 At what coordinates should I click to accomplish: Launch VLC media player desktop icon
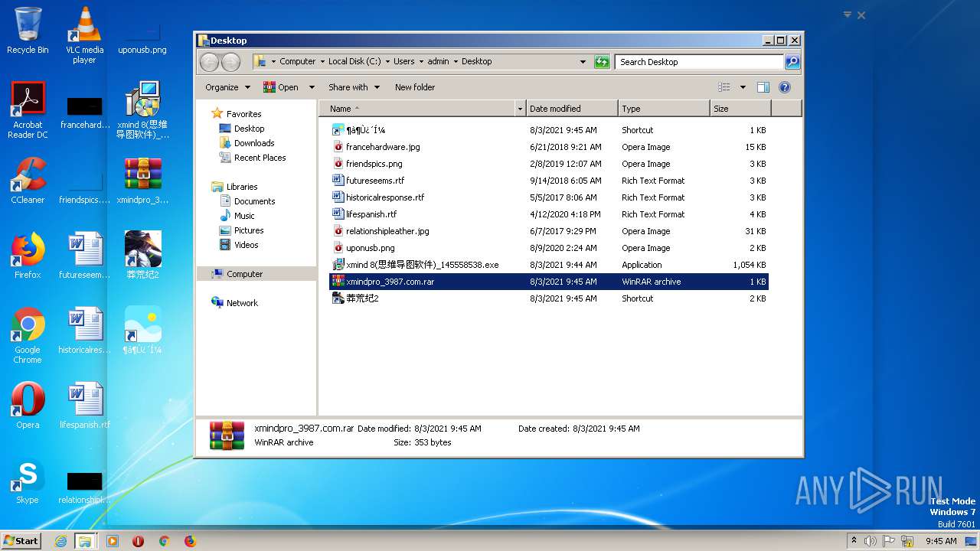85,35
